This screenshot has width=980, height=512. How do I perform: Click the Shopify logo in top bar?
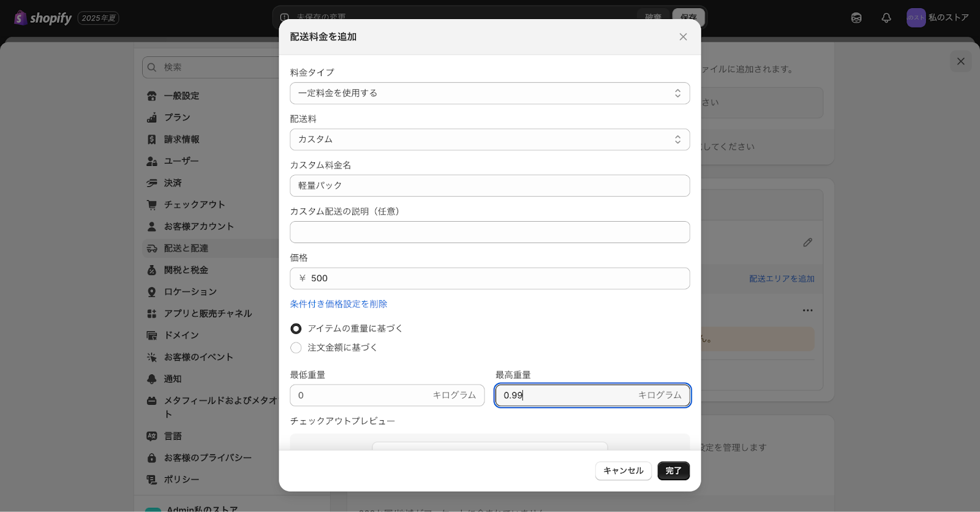(43, 18)
